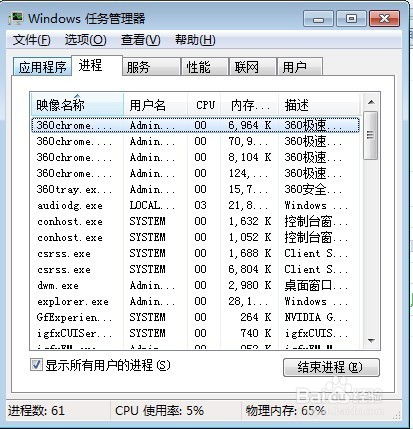Select the audiodg.exe process
Image resolution: width=413 pixels, height=429 pixels.
pyautogui.click(x=196, y=205)
